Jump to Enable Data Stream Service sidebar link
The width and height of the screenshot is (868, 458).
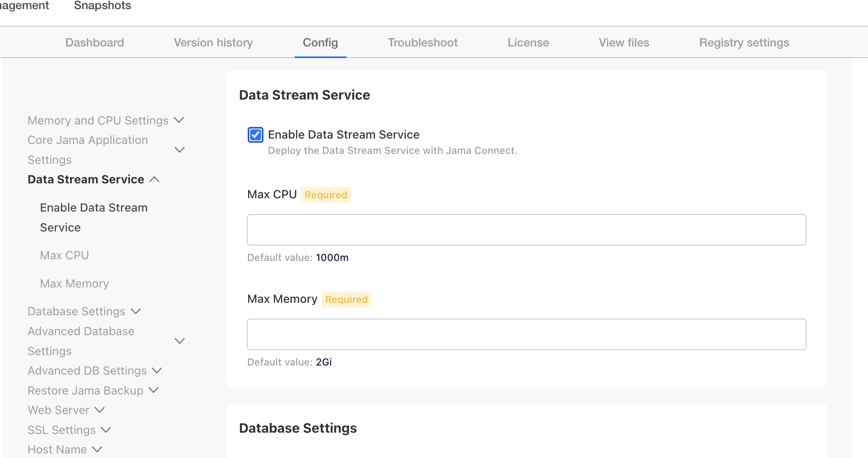[x=94, y=217]
